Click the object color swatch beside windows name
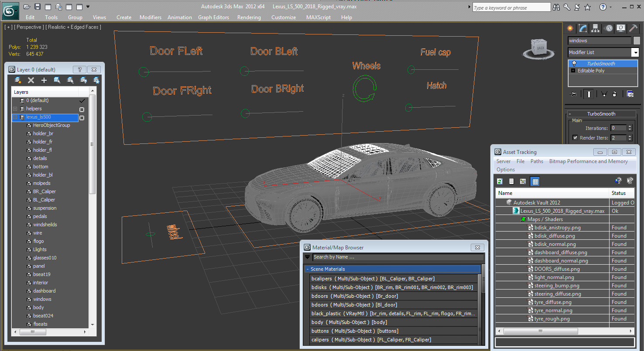Viewport: 644px width, 351px height. 637,41
